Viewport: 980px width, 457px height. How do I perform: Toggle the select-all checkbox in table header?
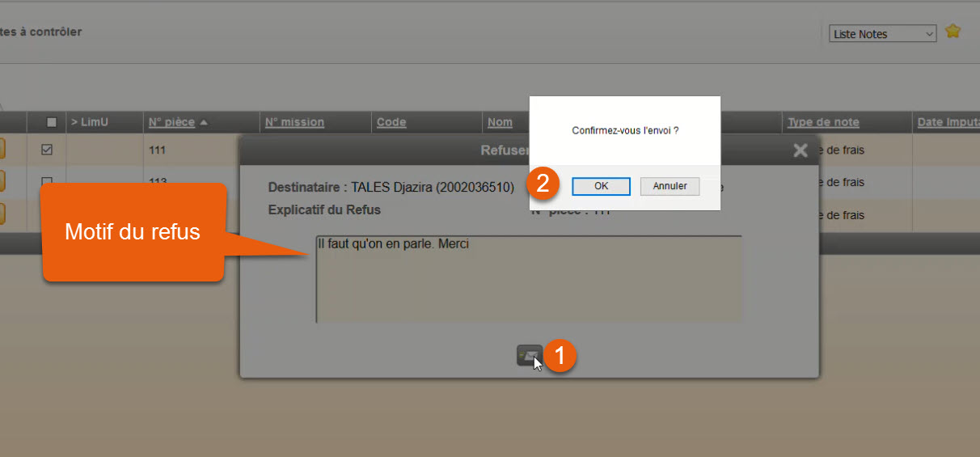pyautogui.click(x=52, y=122)
